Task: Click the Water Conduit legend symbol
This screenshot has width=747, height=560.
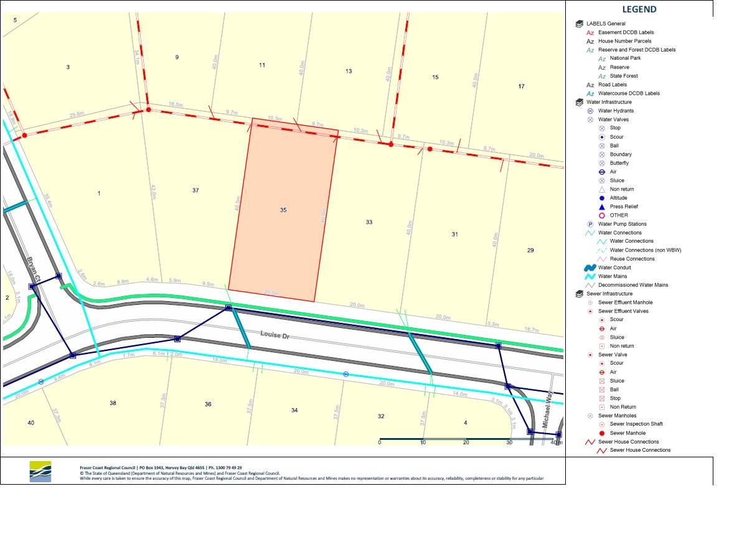Action: [590, 268]
